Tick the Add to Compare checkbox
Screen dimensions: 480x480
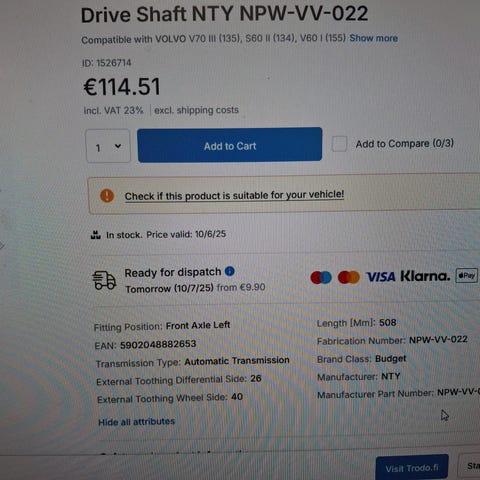[x=339, y=144]
